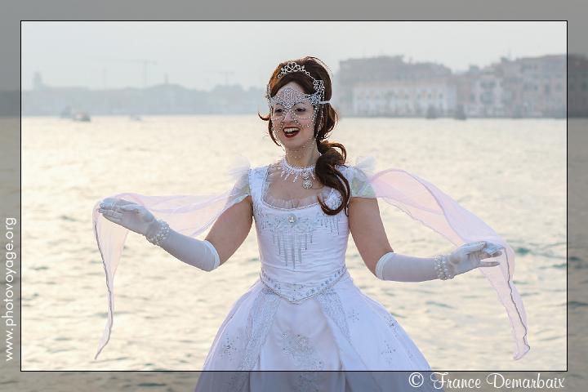Click the small boat on the water
The width and height of the screenshot is (588, 392).
click(81, 117)
